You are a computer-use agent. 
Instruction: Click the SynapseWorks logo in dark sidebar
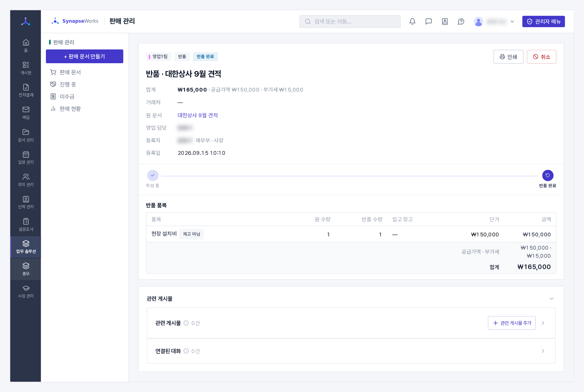point(26,21)
